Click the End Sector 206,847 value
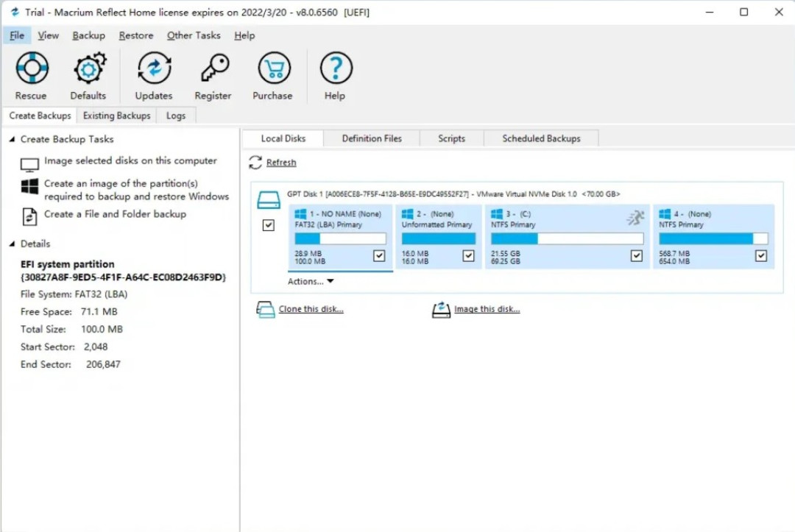795x532 pixels. click(x=104, y=364)
